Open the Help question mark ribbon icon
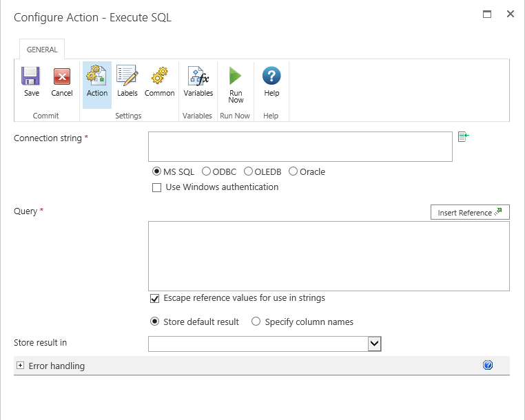Viewport: 525px width, 420px height. [x=271, y=76]
